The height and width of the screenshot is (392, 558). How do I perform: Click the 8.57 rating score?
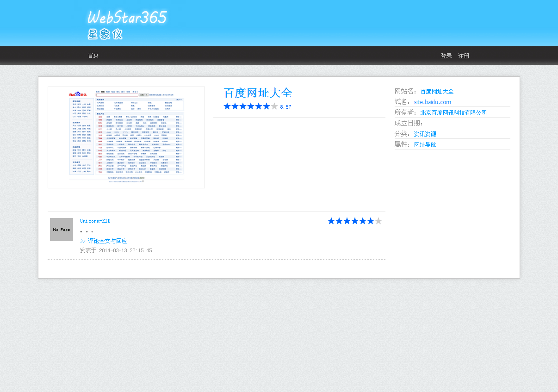pos(285,107)
